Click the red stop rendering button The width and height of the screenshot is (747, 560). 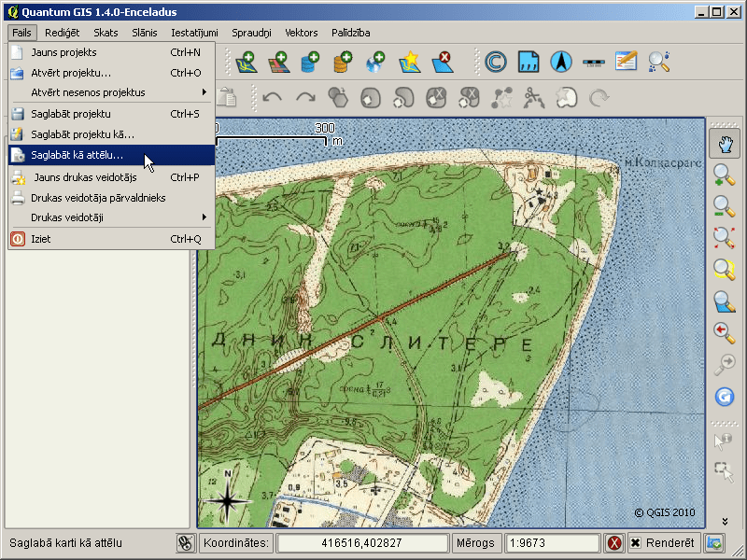click(x=614, y=543)
